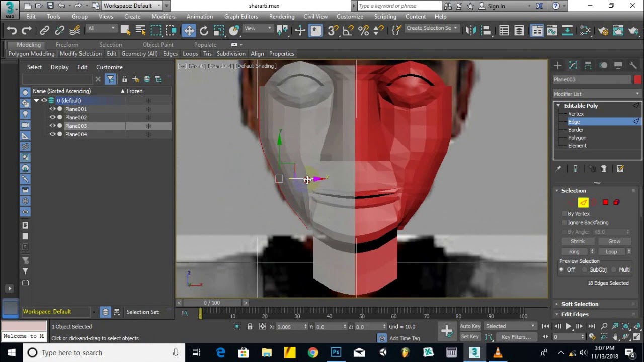Expand the Soft Selection rollout
The image size is (644, 362).
click(580, 304)
